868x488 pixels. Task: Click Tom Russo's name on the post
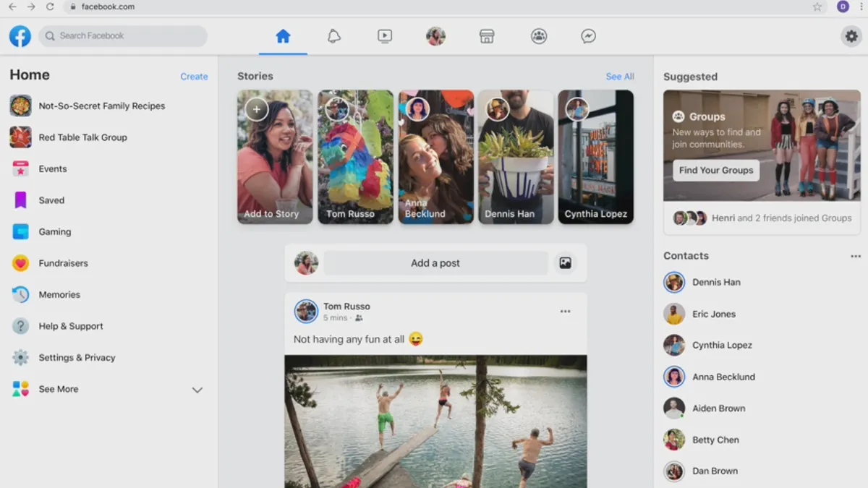(x=346, y=307)
